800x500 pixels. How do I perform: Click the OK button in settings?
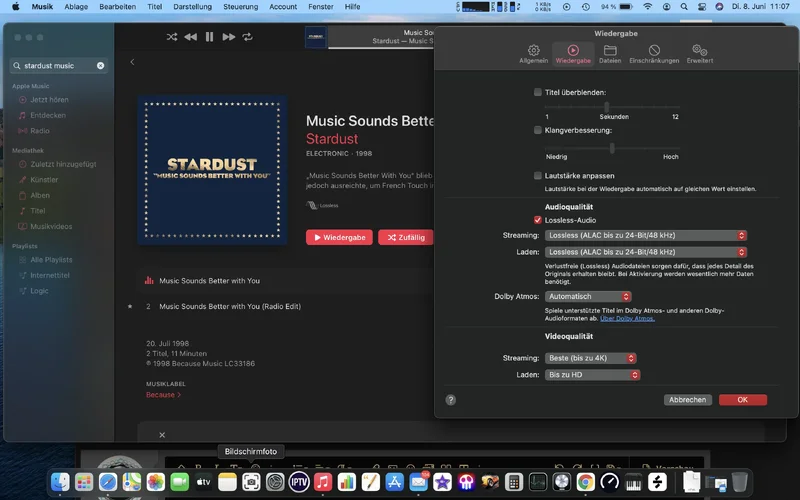[x=742, y=400]
